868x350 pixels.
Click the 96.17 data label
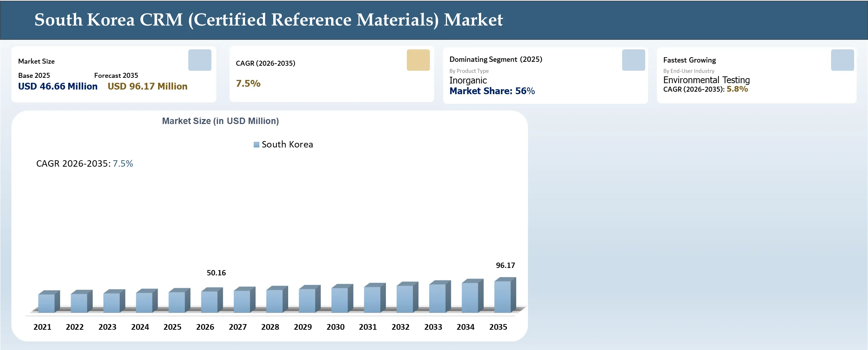[x=505, y=265]
